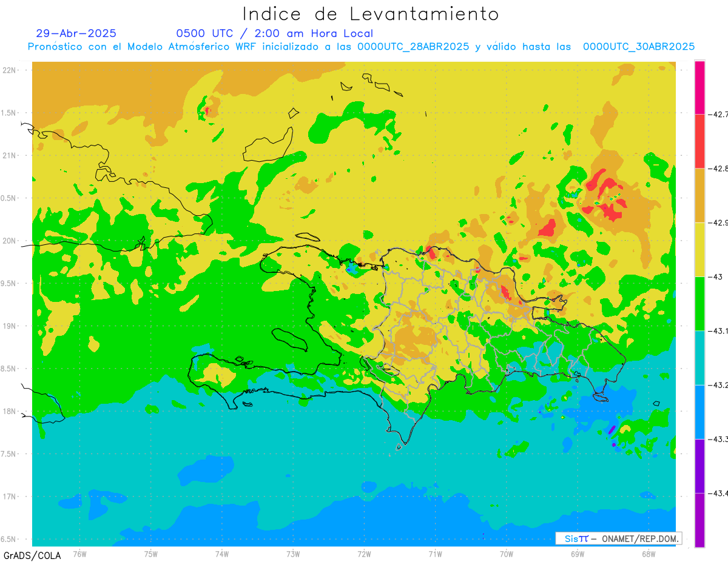Click the blue color bar segment

click(699, 412)
